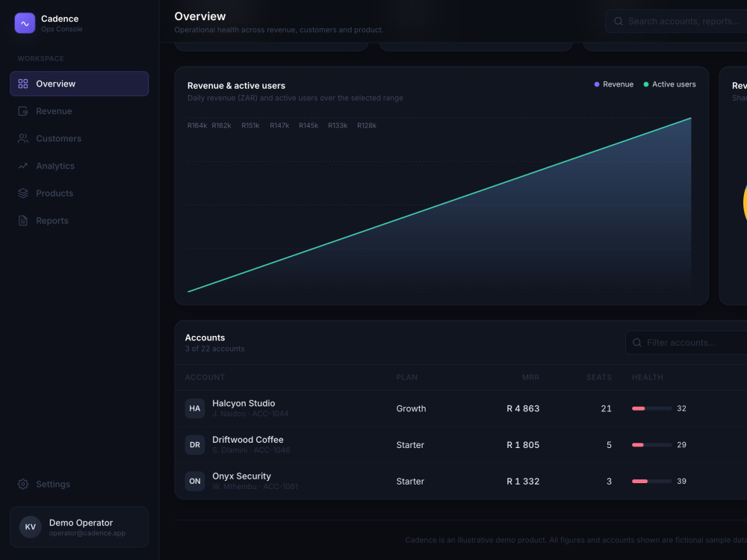Viewport: 747px width, 560px height.
Task: Sort by the PLAN column header
Action: (x=407, y=377)
